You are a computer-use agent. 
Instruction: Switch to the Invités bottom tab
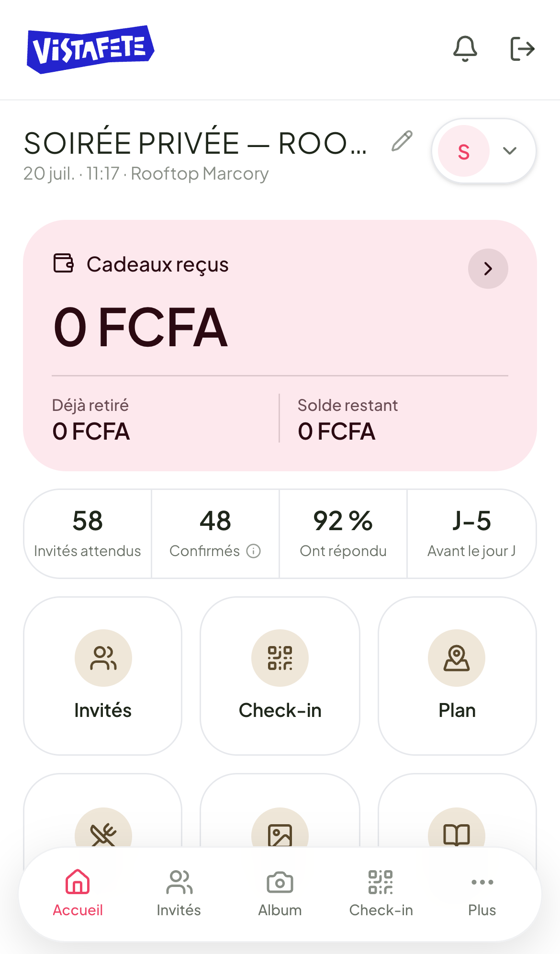click(179, 894)
